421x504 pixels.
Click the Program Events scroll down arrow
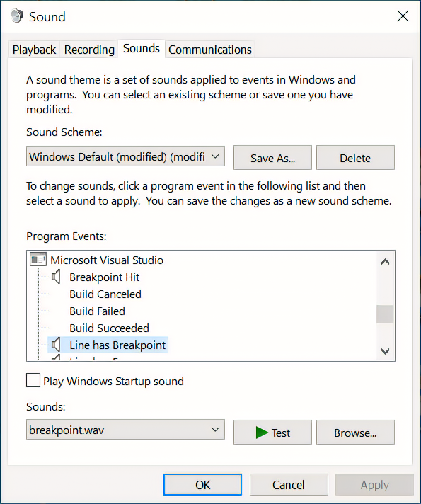(x=385, y=350)
